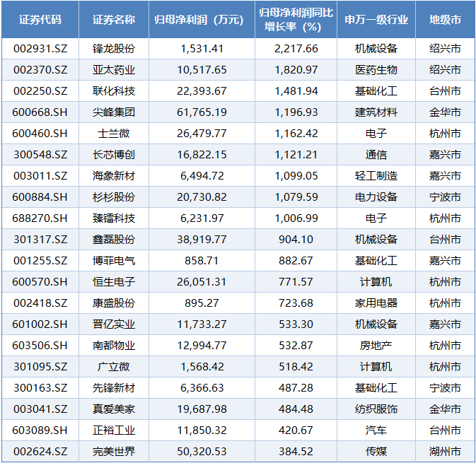Select the 完美世界 name cell
The image size is (476, 463).
click(x=114, y=452)
